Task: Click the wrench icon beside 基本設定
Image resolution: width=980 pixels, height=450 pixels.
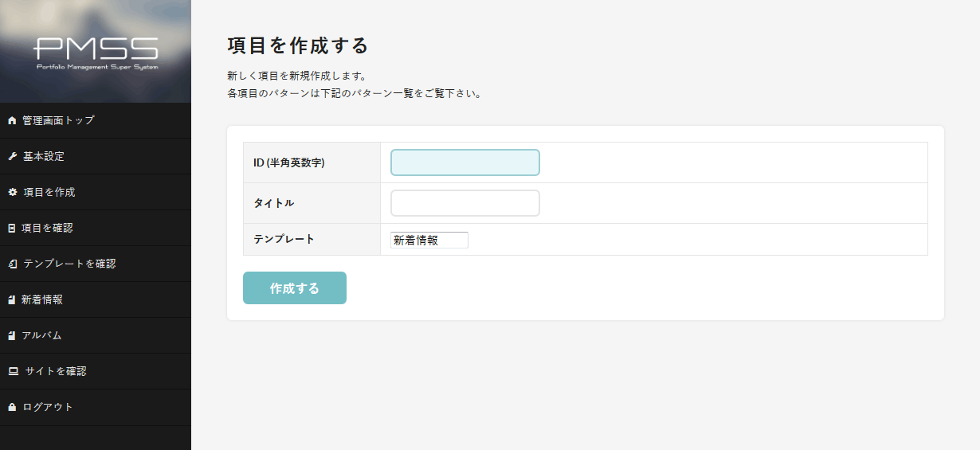Action: [12, 156]
